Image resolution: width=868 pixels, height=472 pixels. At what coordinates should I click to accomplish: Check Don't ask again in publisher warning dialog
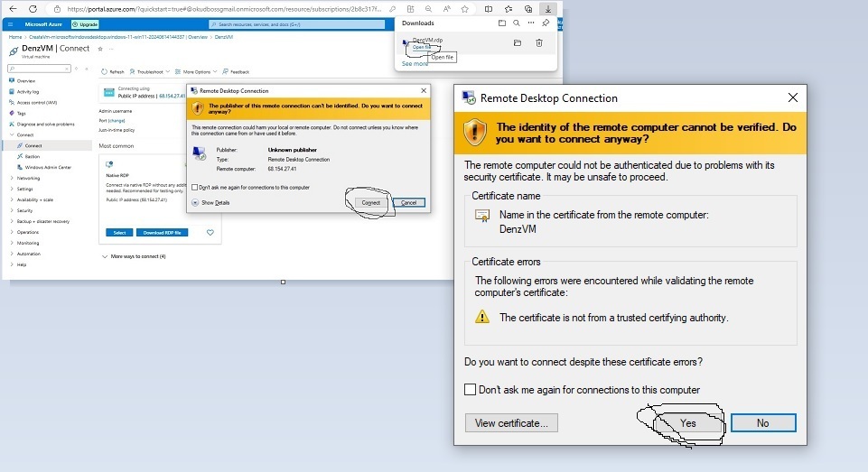(x=195, y=188)
